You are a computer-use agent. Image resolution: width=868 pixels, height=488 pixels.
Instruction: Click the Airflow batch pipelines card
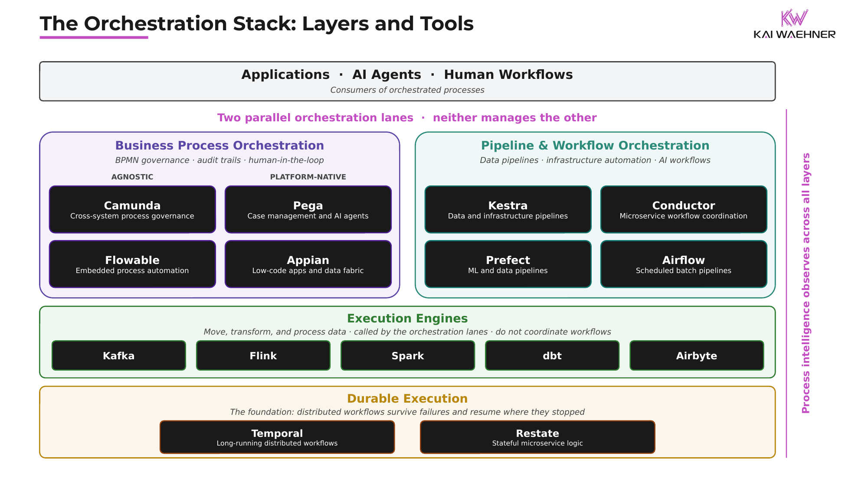click(x=684, y=264)
